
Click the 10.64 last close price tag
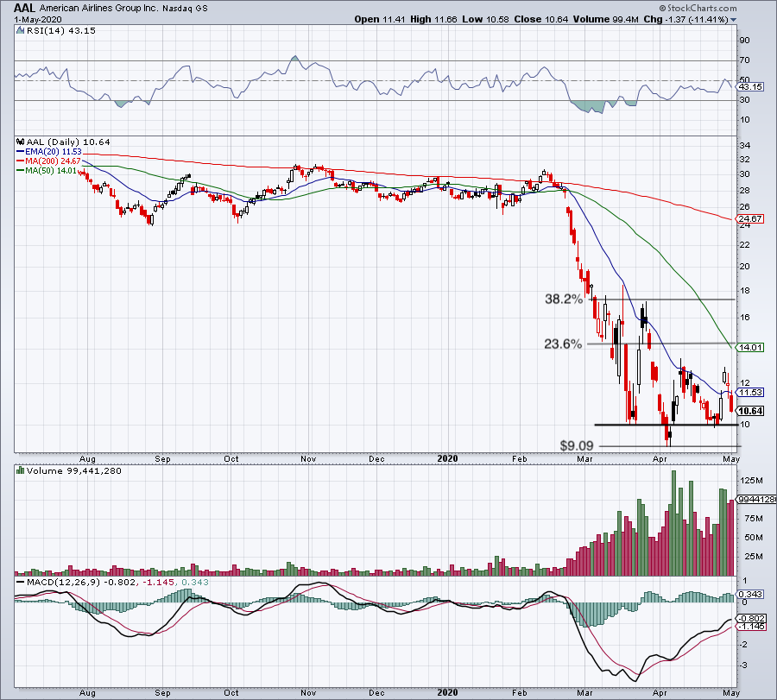(x=748, y=411)
